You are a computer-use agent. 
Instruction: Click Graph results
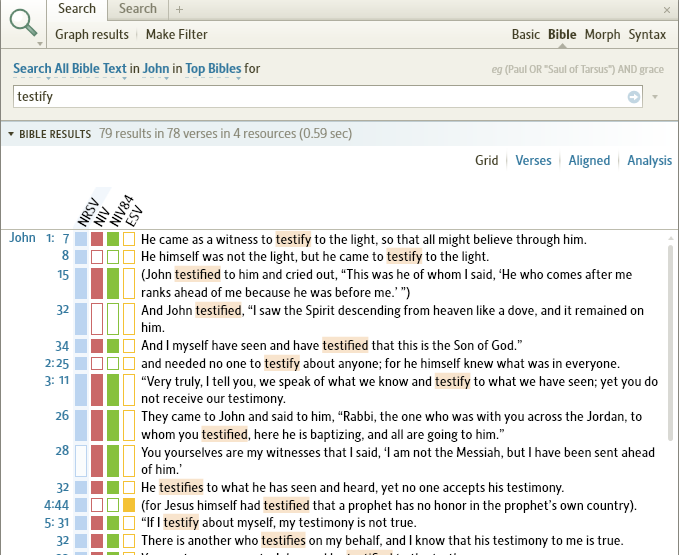(92, 35)
